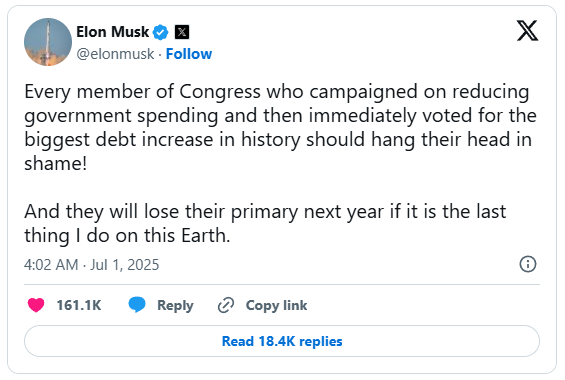565x380 pixels.
Task: Click the chain link icon
Action: (x=226, y=305)
